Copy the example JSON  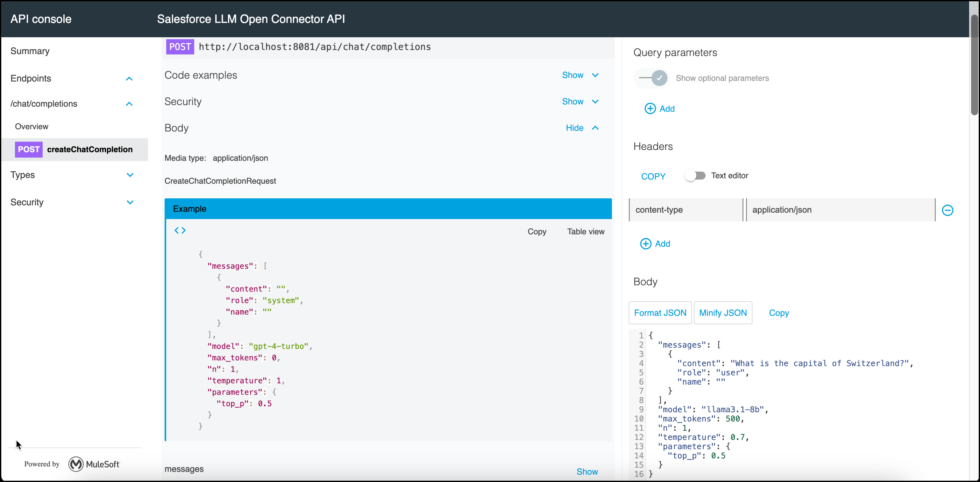tap(537, 231)
